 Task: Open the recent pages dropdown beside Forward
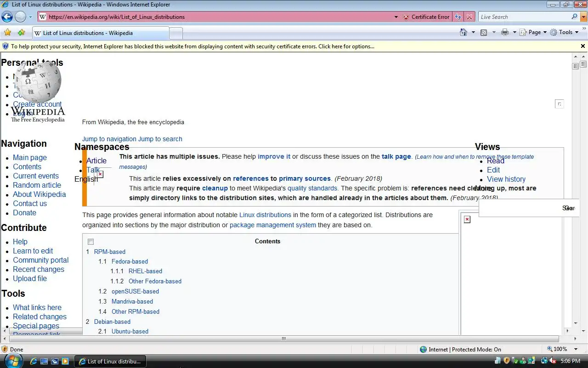point(30,17)
